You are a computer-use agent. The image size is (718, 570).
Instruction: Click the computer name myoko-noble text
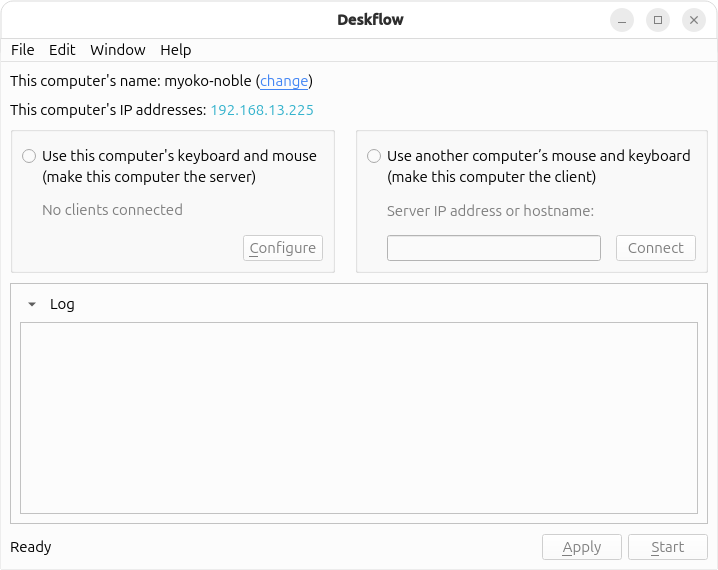(x=208, y=81)
